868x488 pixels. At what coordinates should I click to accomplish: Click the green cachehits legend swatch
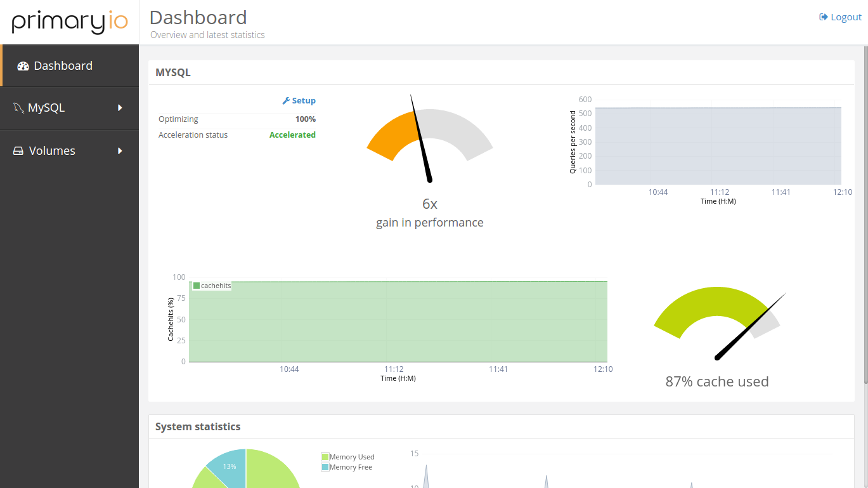click(x=197, y=286)
